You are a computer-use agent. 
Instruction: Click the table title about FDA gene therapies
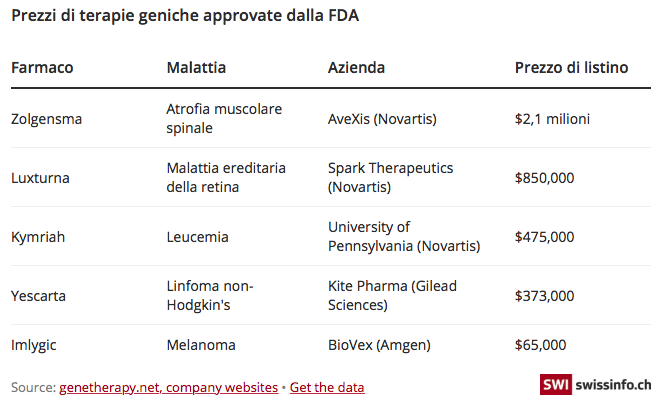pos(185,16)
